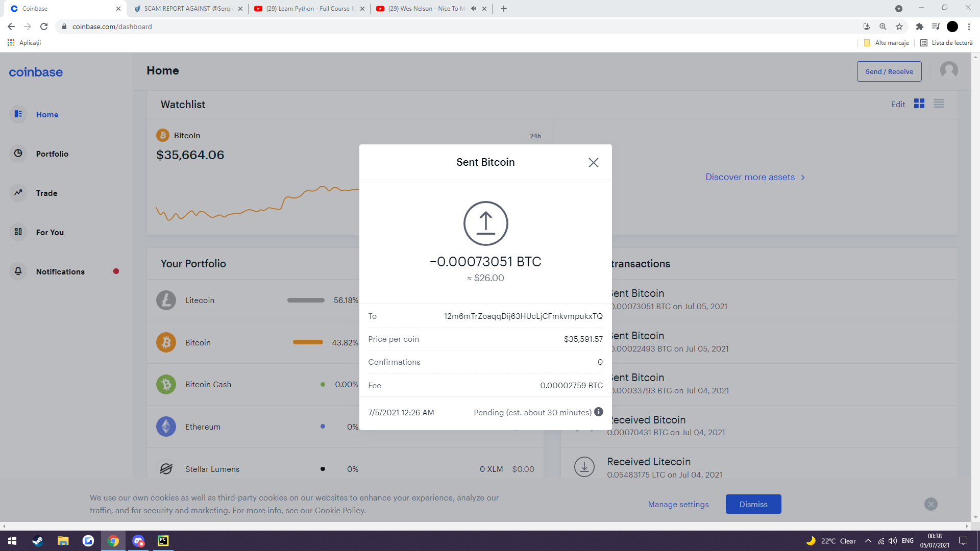Click the Received Litecoin download icon
980x551 pixels.
click(584, 467)
